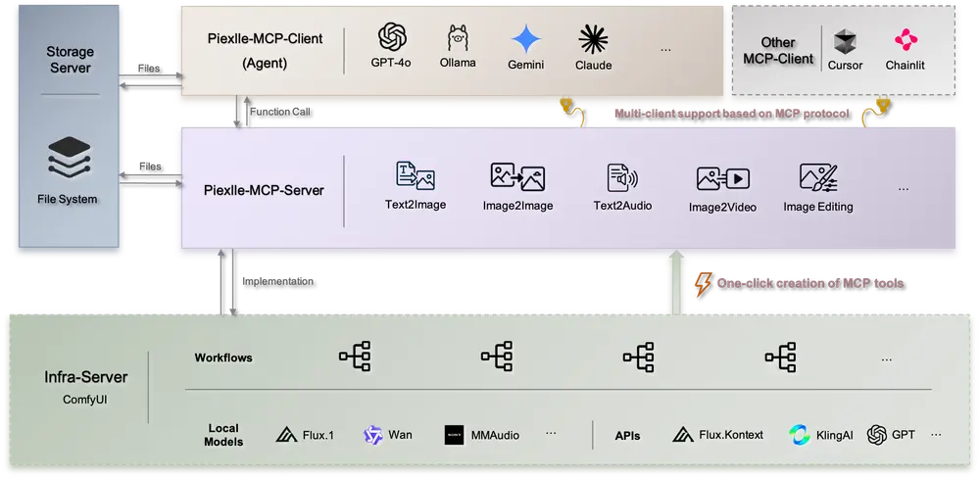Click the Image2Image tool icon
The width and height of the screenshot is (980, 478).
click(x=517, y=177)
